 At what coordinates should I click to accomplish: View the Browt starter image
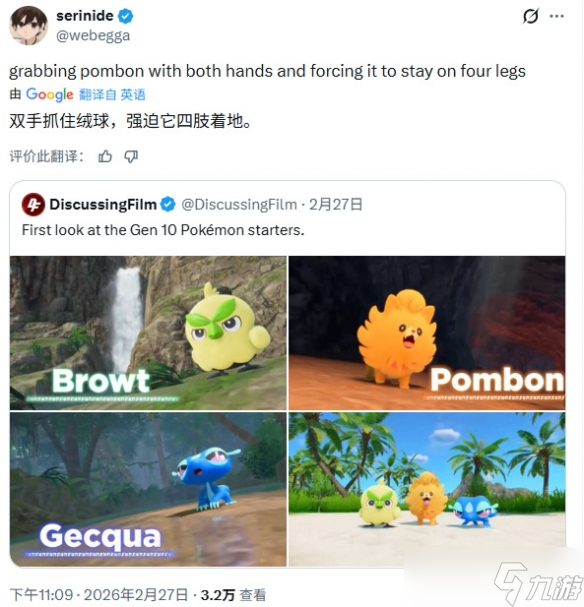tap(148, 333)
